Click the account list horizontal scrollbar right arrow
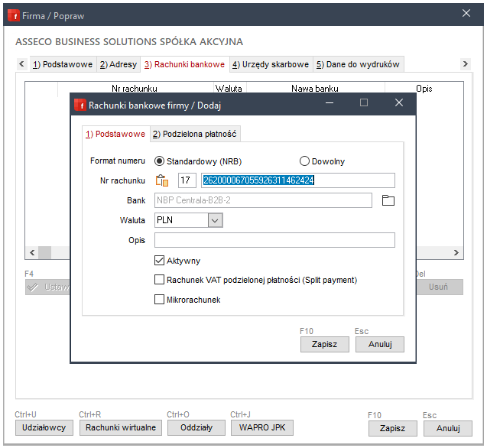The image size is (487, 448). tap(457, 252)
